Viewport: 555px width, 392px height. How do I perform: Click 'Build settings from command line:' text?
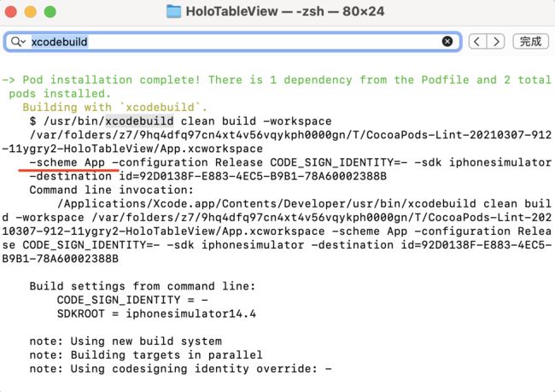[143, 286]
